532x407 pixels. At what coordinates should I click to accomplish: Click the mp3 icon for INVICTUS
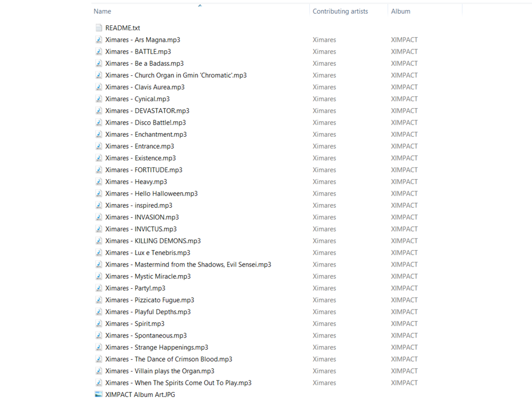point(99,229)
